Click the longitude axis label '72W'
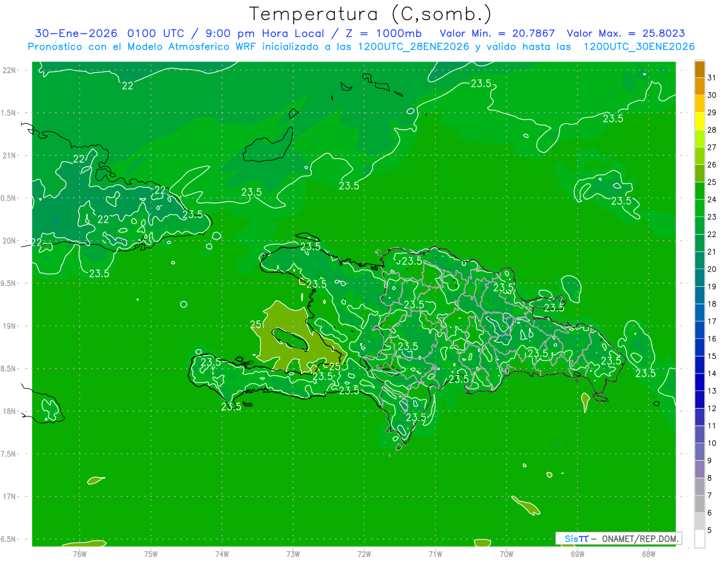The width and height of the screenshot is (728, 562). pos(364,554)
